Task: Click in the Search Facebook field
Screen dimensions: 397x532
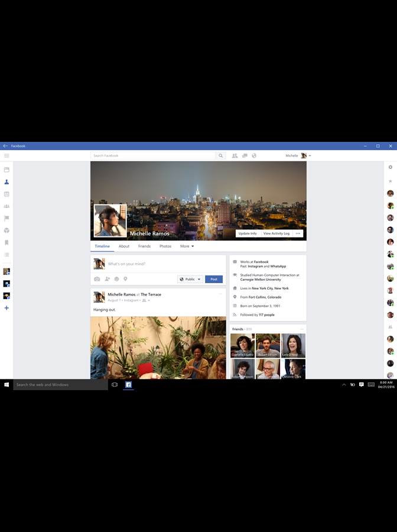Action: tap(153, 155)
